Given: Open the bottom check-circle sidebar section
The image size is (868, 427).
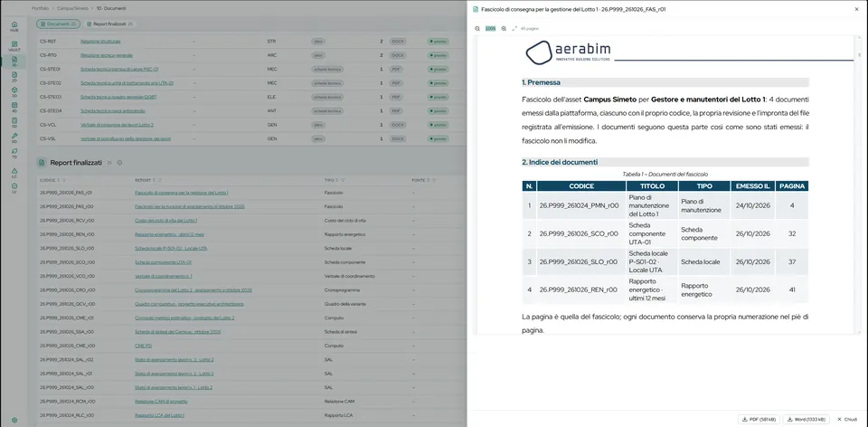Looking at the screenshot, I should coord(14,188).
